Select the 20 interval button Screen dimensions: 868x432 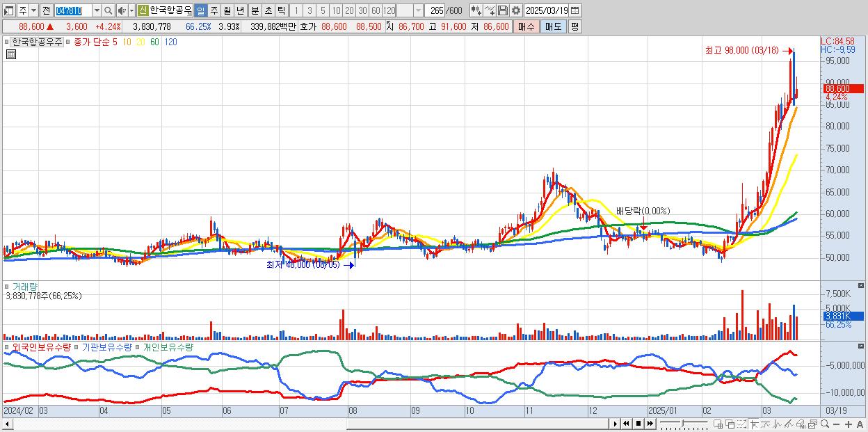349,10
